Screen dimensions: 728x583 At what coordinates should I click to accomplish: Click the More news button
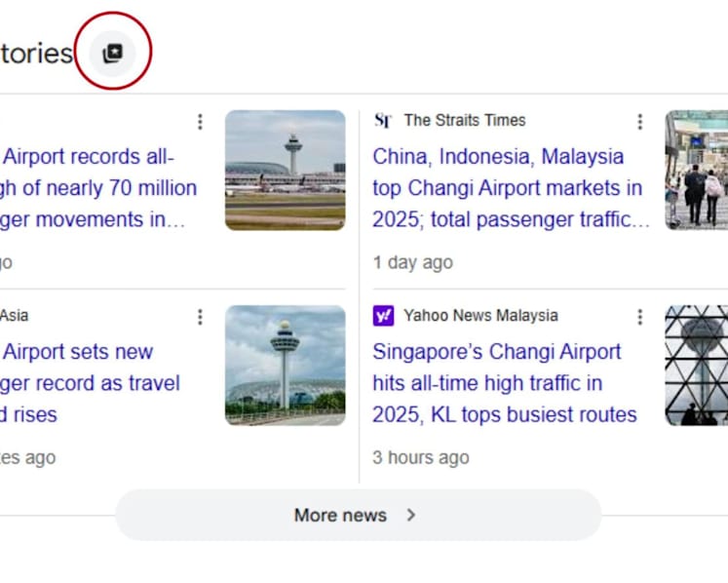358,515
